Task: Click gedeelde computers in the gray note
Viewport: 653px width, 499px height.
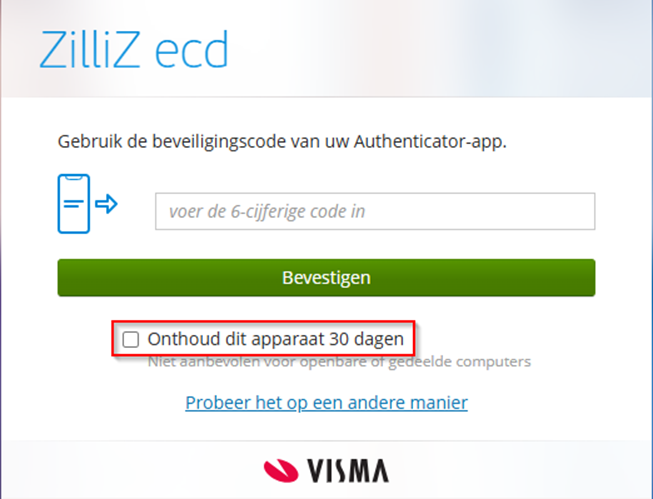Action: (x=460, y=362)
